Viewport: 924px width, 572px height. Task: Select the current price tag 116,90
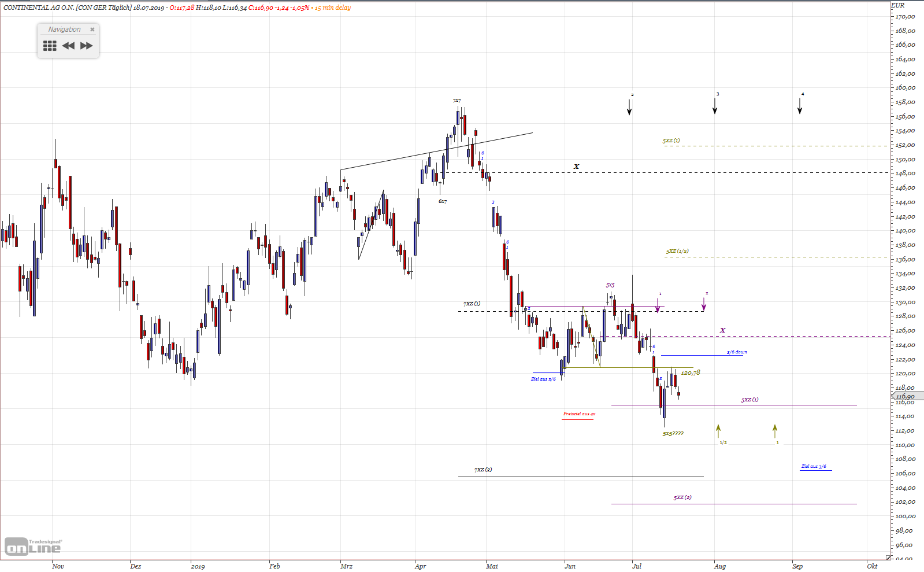point(907,397)
